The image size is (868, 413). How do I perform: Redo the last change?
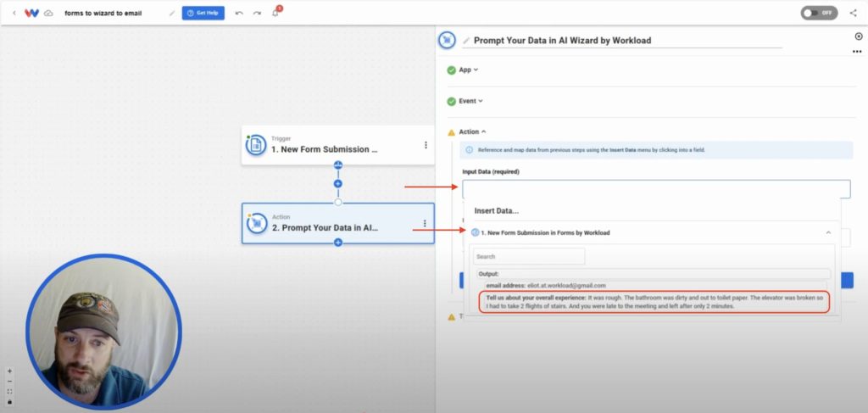(x=257, y=13)
